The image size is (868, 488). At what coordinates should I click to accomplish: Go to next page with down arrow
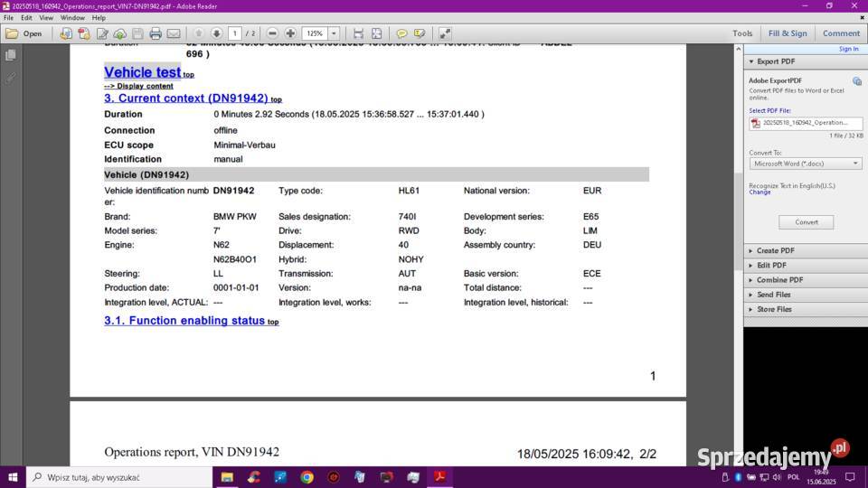click(x=216, y=33)
